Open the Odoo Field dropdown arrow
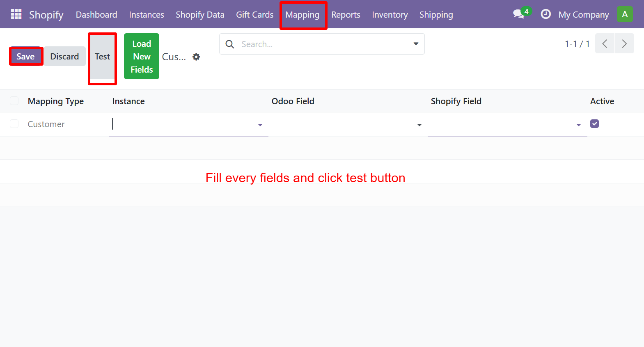Screen dimensions: 644x347 tap(419, 125)
